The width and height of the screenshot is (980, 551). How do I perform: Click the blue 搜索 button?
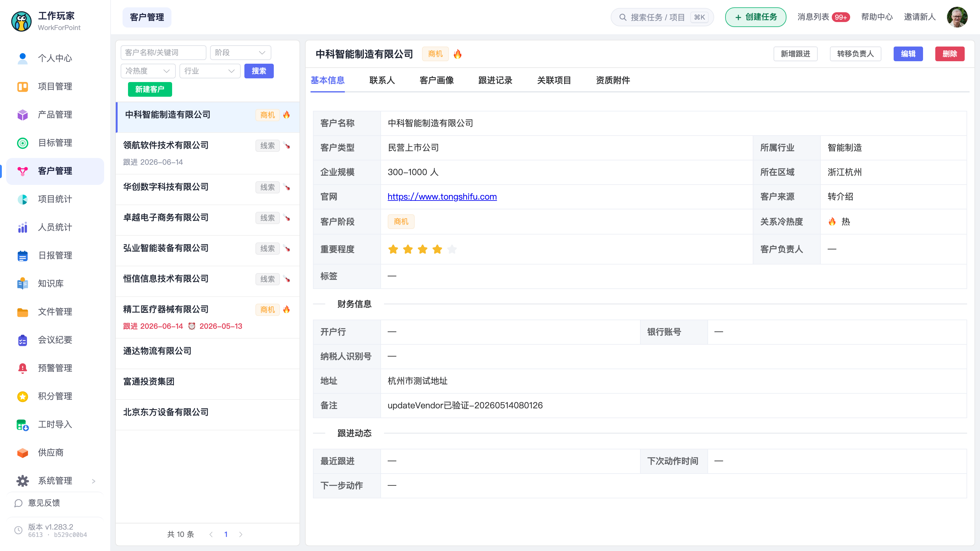[259, 71]
